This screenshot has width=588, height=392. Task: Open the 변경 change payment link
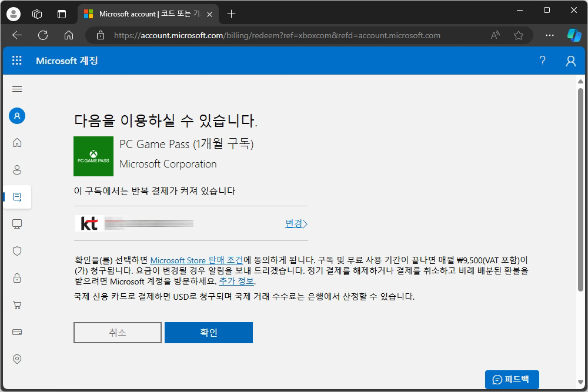pyautogui.click(x=296, y=223)
